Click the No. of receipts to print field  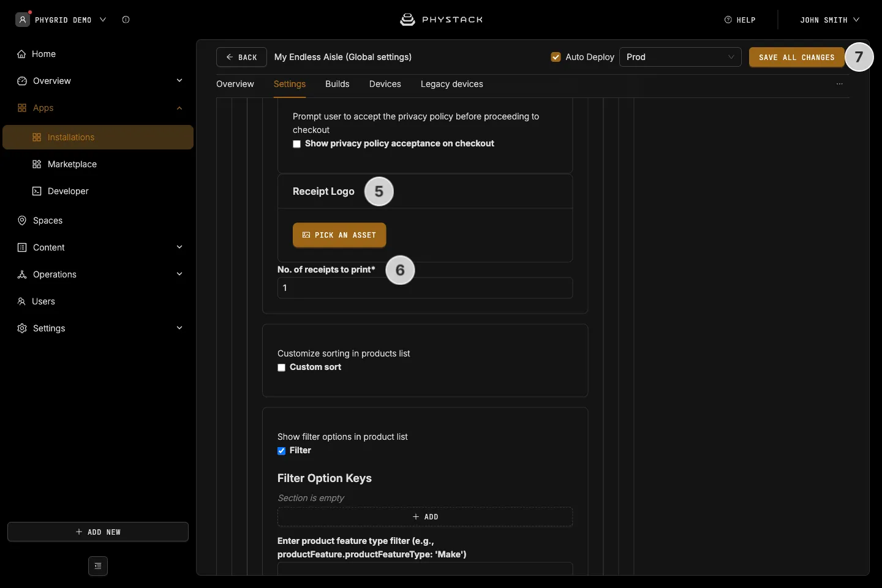(425, 288)
